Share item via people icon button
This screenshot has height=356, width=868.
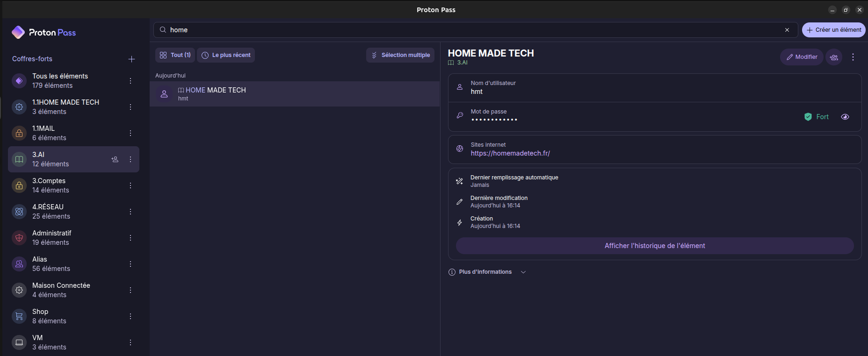[x=834, y=57]
